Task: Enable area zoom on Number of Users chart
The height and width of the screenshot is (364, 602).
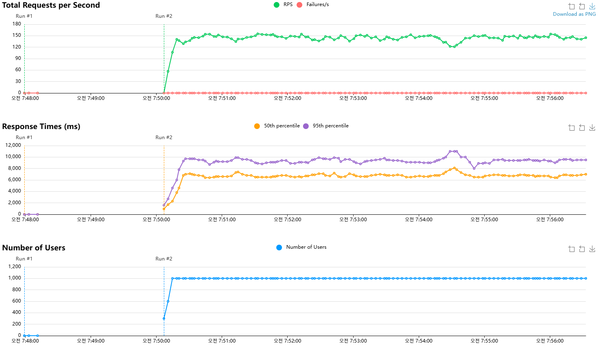Action: [x=571, y=249]
